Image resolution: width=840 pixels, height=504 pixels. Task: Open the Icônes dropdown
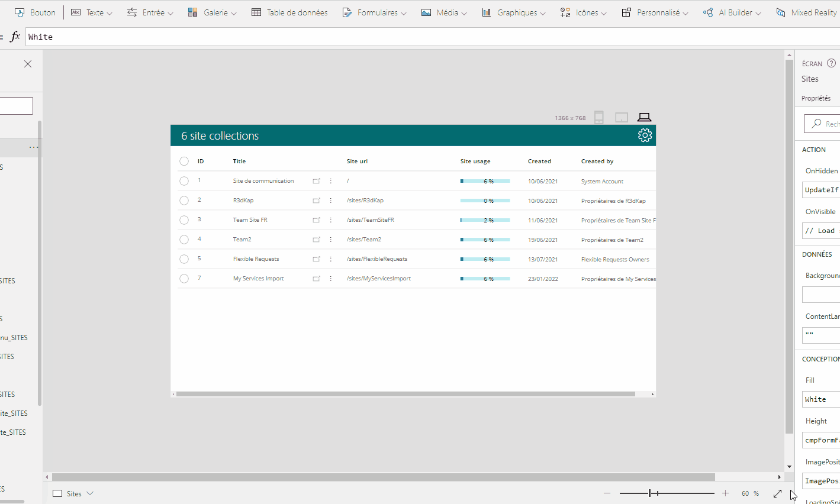click(583, 12)
